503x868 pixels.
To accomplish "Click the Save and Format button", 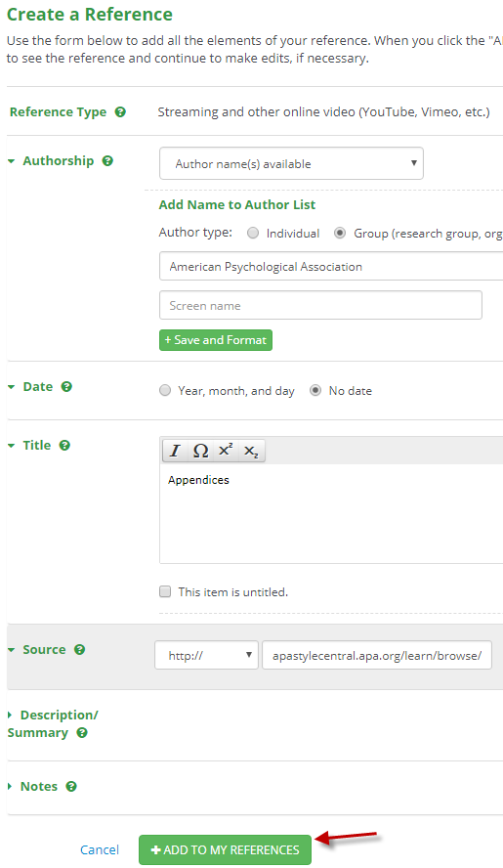I will pyautogui.click(x=216, y=340).
